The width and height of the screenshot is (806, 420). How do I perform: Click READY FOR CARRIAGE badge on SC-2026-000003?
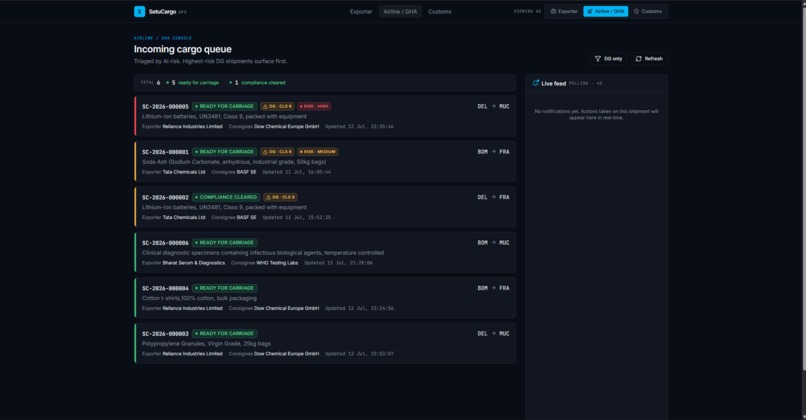point(224,334)
